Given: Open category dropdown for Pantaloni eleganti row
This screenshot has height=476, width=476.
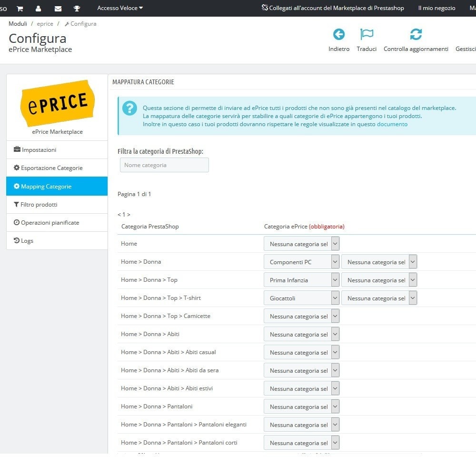Looking at the screenshot, I should pos(301,425).
